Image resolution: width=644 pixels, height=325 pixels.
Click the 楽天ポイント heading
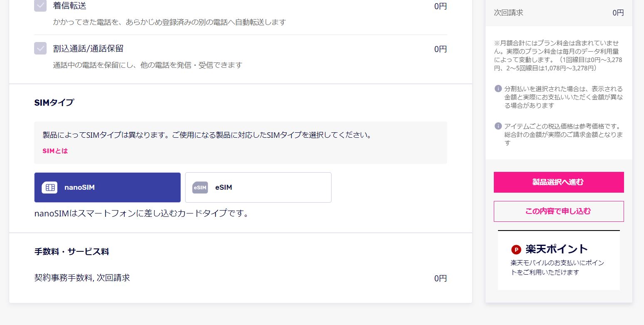pyautogui.click(x=557, y=249)
